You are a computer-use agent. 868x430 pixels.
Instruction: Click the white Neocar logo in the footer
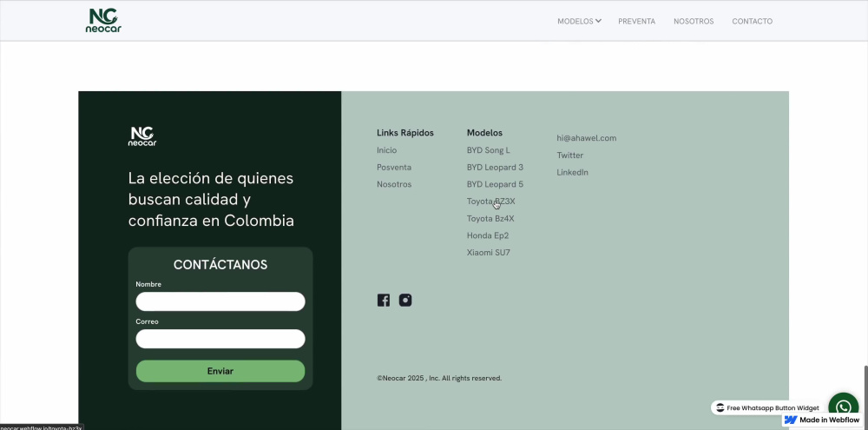[x=142, y=136]
